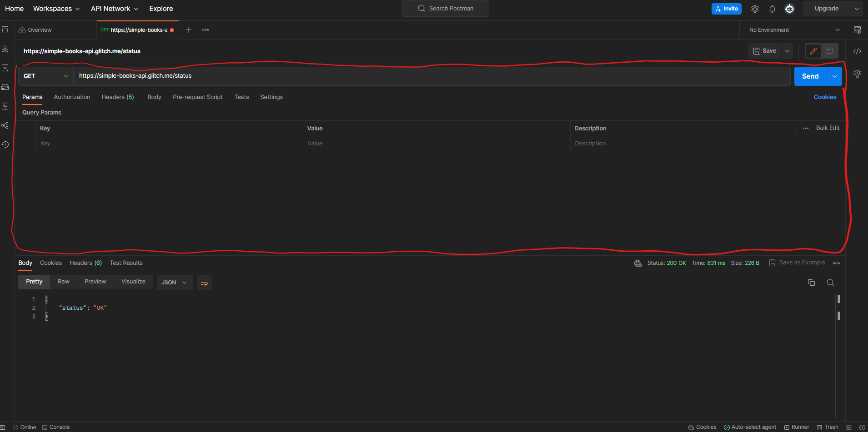The width and height of the screenshot is (868, 432).
Task: Click the Upgrade button
Action: (x=827, y=9)
